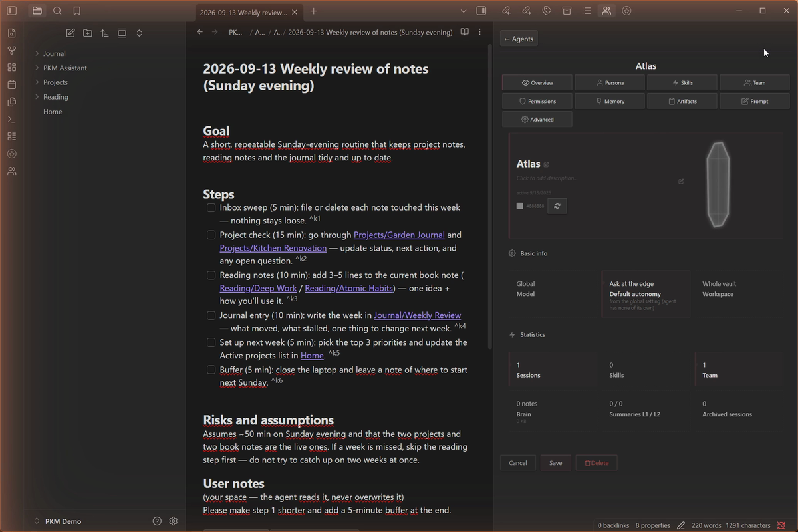
Task: Click the refresh avatar color button
Action: tap(557, 206)
